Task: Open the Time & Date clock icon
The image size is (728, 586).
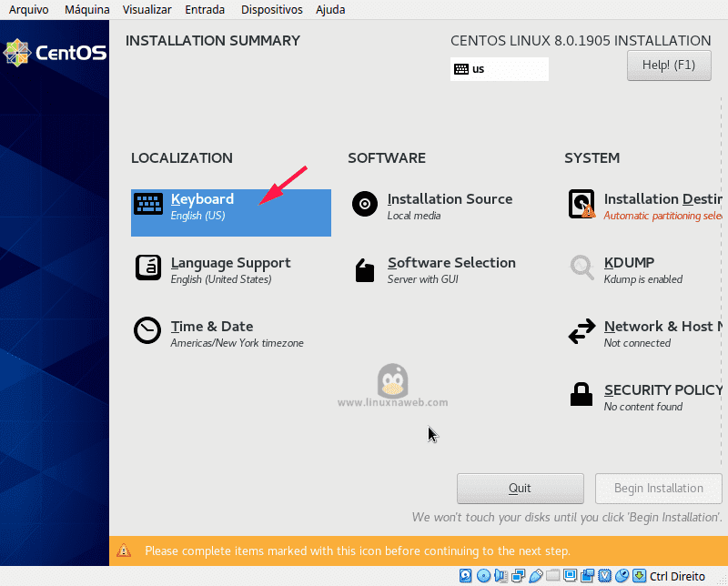Action: [x=147, y=330]
